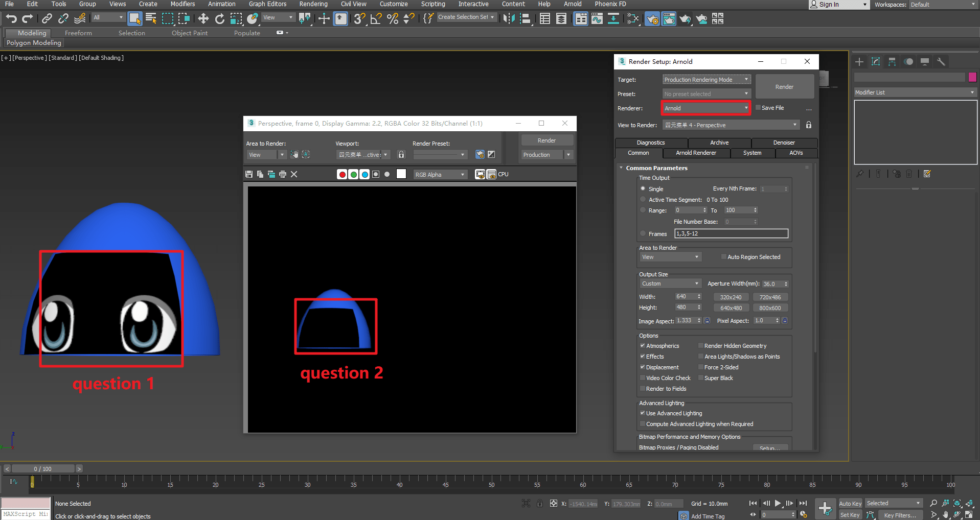Click the 800x600 output size preset
Image resolution: width=980 pixels, height=520 pixels.
click(769, 308)
